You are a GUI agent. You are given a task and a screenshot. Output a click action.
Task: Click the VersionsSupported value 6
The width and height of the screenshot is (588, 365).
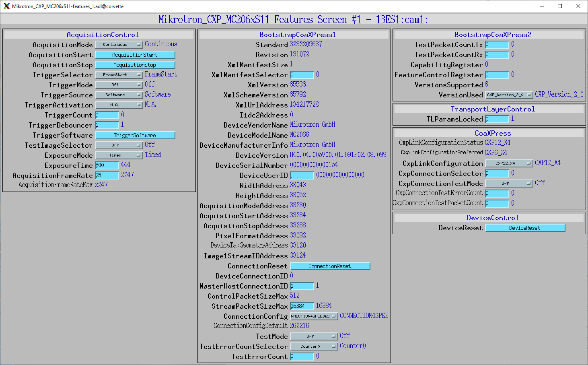tap(486, 85)
